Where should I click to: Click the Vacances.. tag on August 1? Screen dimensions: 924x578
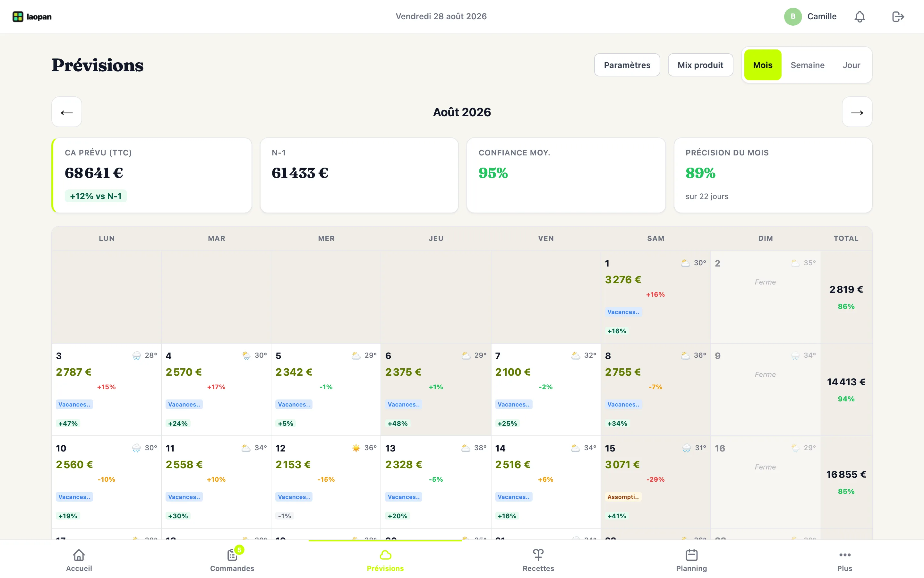(x=623, y=312)
